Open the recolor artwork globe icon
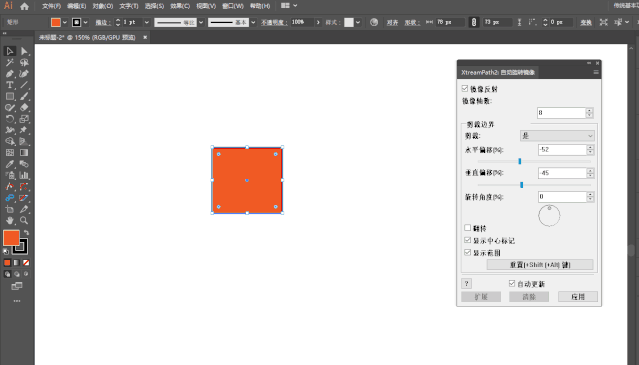 374,22
